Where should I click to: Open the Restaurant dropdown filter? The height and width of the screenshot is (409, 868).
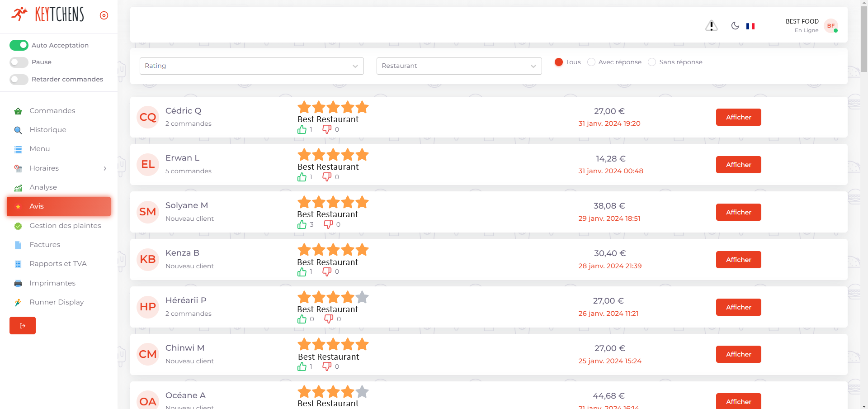coord(459,66)
